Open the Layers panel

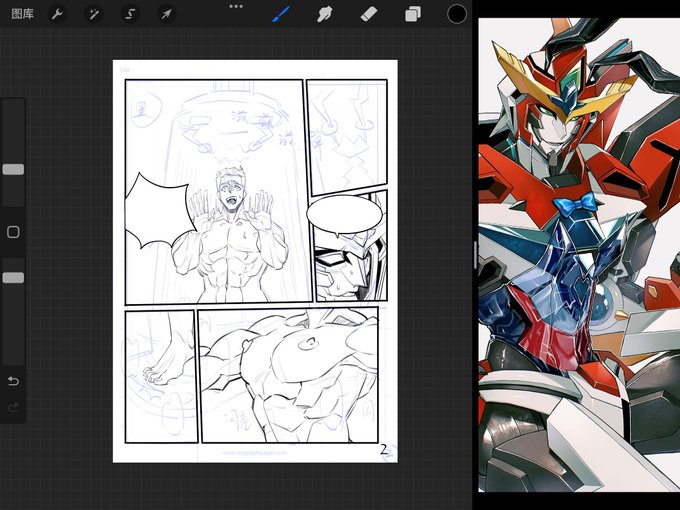click(413, 14)
